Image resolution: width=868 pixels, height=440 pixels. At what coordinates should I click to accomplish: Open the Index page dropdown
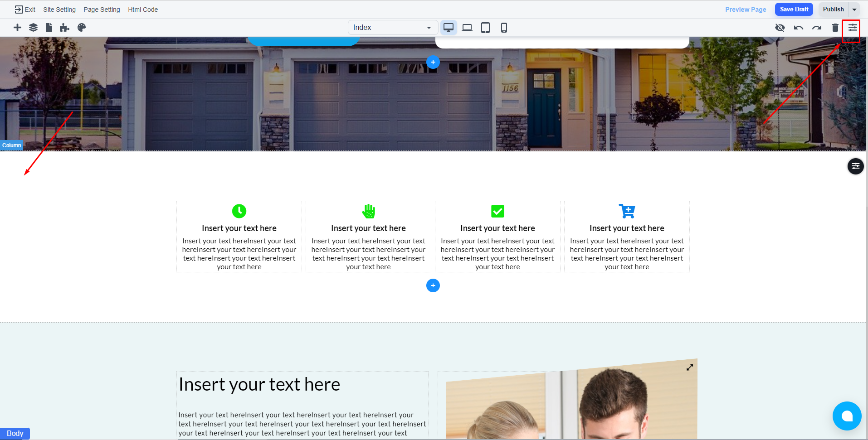coord(392,28)
